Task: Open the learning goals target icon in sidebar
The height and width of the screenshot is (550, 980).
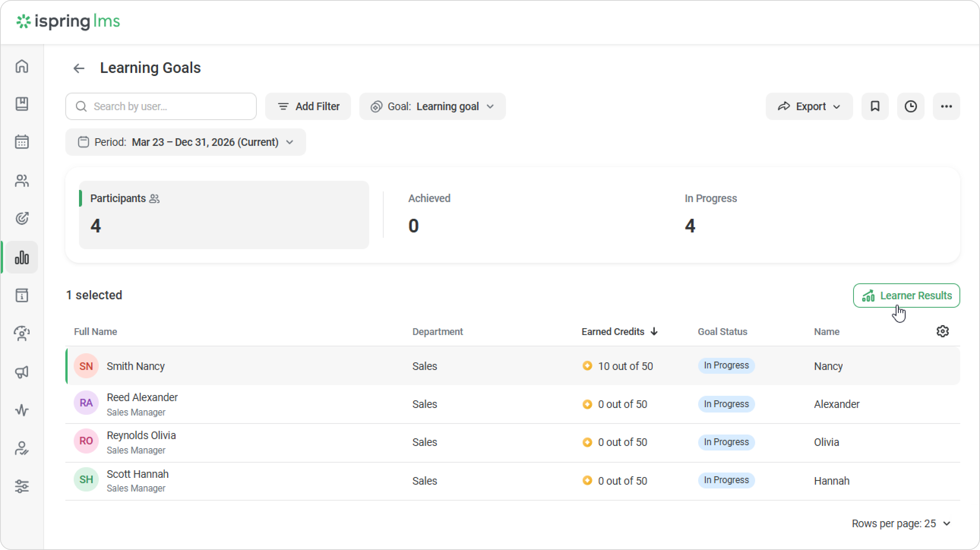Action: click(x=22, y=218)
